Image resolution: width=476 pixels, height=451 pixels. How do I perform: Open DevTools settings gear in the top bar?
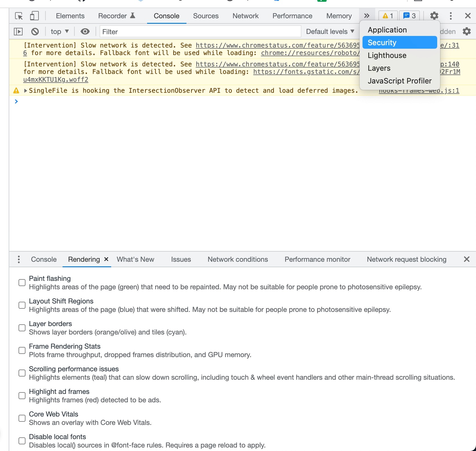pos(434,16)
